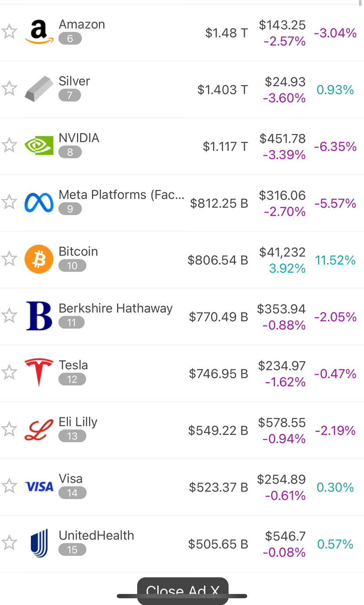The image size is (364, 605).
Task: Toggle the favorite star for Bitcoin
Action: 9,259
